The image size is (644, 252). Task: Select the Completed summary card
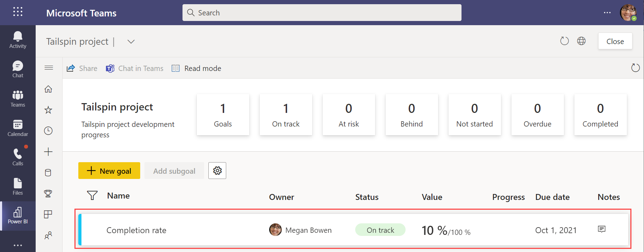coord(601,114)
